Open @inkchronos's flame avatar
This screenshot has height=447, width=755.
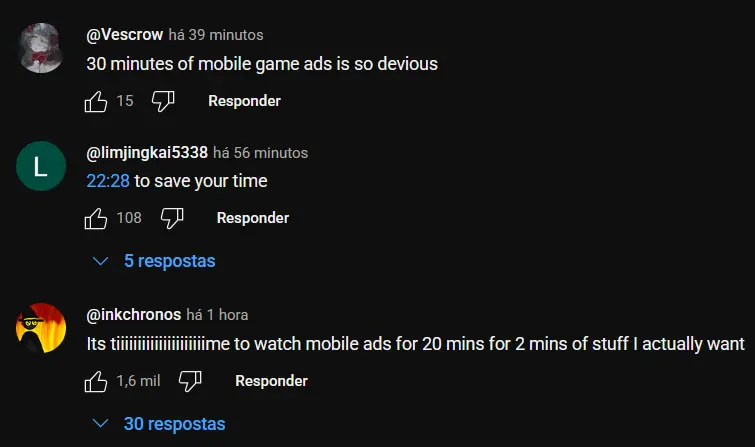tap(41, 328)
